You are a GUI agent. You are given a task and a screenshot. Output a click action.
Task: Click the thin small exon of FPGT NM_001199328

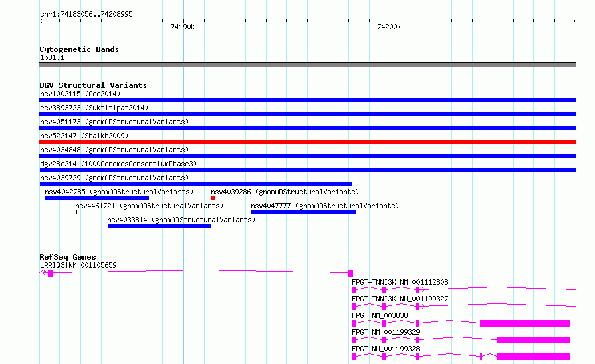[481, 357]
